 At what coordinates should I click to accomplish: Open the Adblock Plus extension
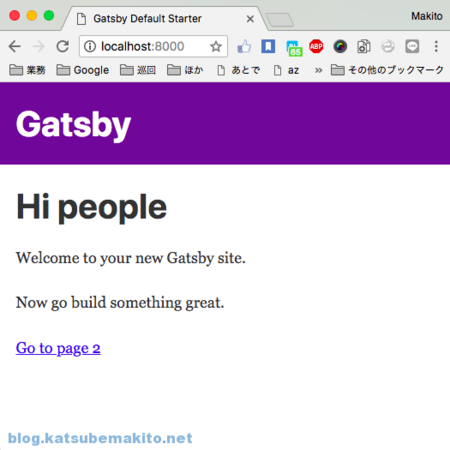click(x=316, y=46)
